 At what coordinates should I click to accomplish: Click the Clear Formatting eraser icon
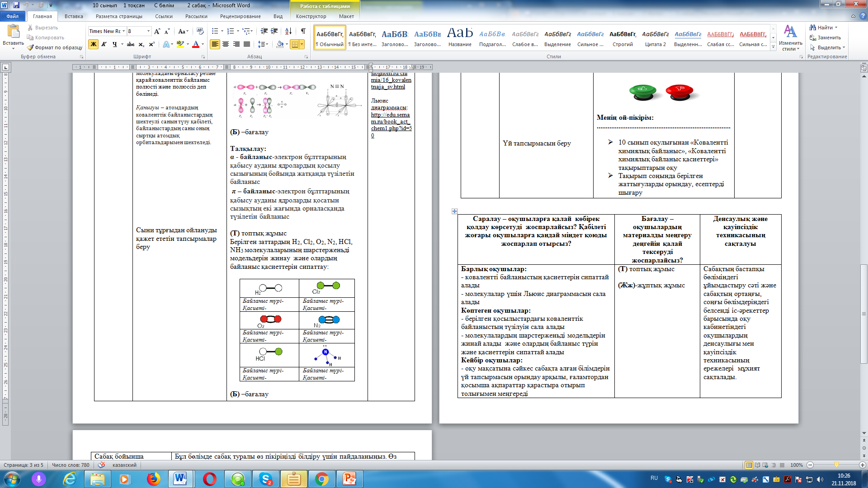(x=200, y=31)
